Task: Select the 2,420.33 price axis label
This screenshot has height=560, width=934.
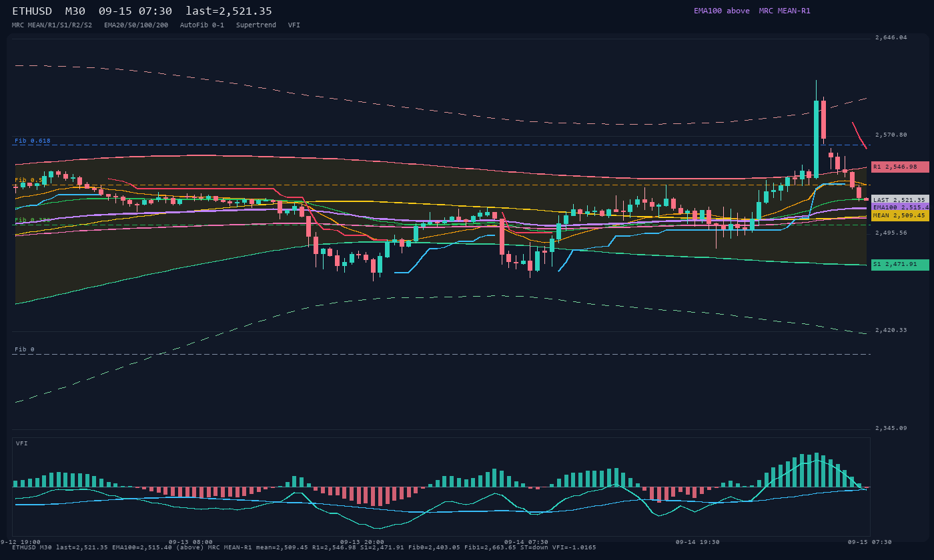Action: (x=891, y=330)
